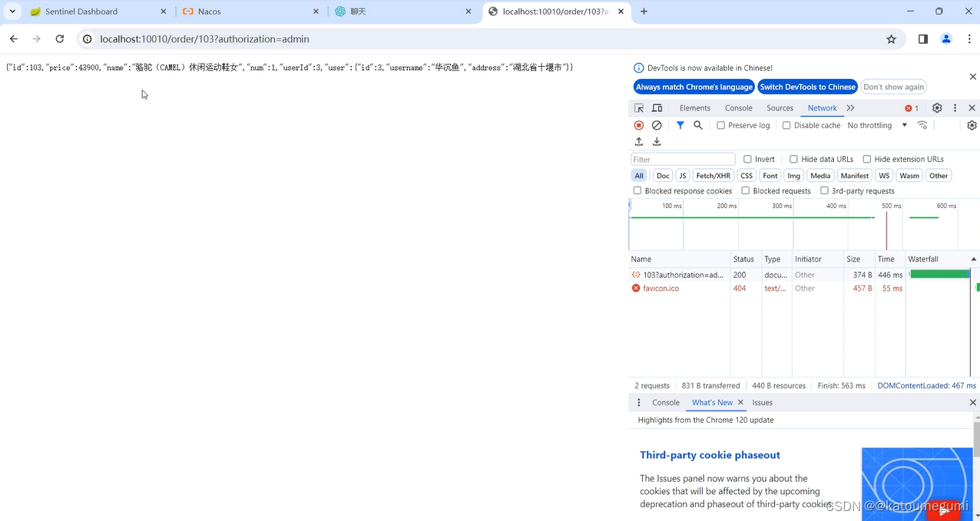Sort by the Status column header
Screen dimensions: 980x521
tap(745, 259)
